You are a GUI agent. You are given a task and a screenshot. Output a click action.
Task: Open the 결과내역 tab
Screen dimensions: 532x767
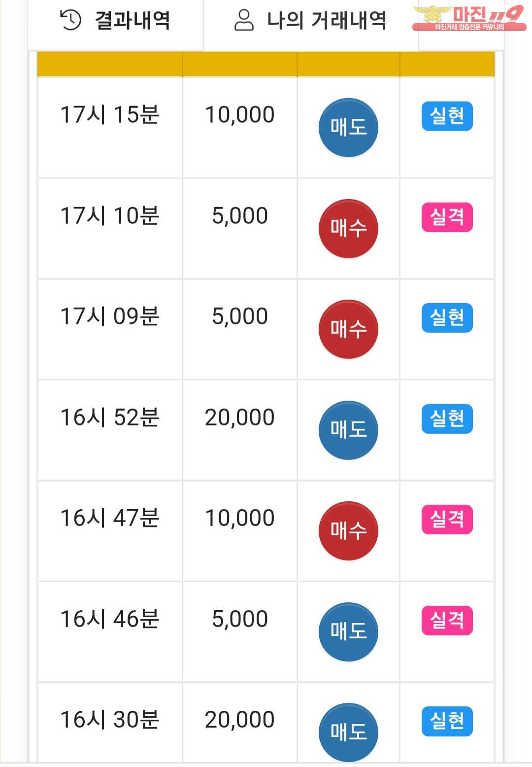(x=115, y=21)
